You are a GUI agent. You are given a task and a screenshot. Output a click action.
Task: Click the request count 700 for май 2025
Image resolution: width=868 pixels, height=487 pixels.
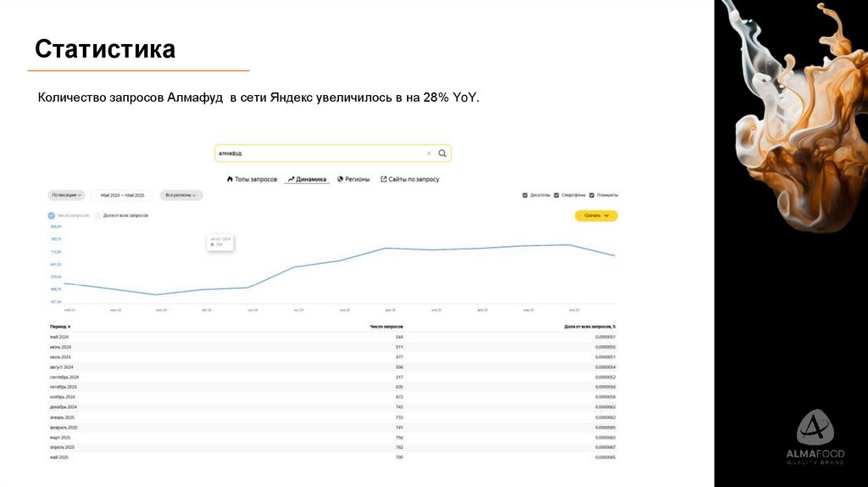[399, 457]
